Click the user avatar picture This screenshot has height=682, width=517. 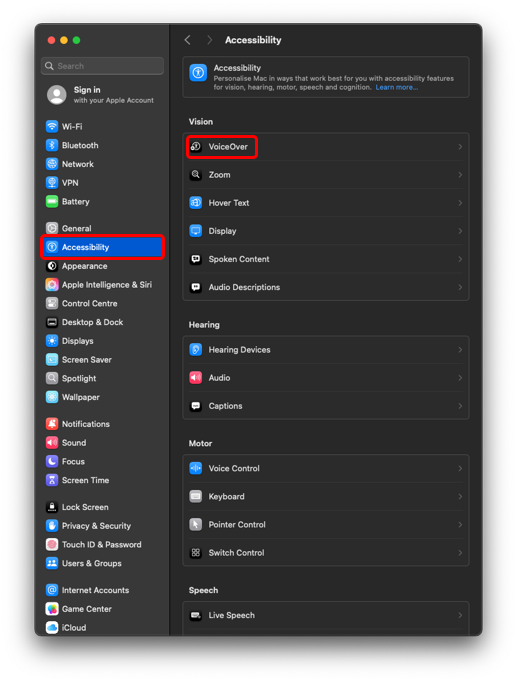[57, 94]
